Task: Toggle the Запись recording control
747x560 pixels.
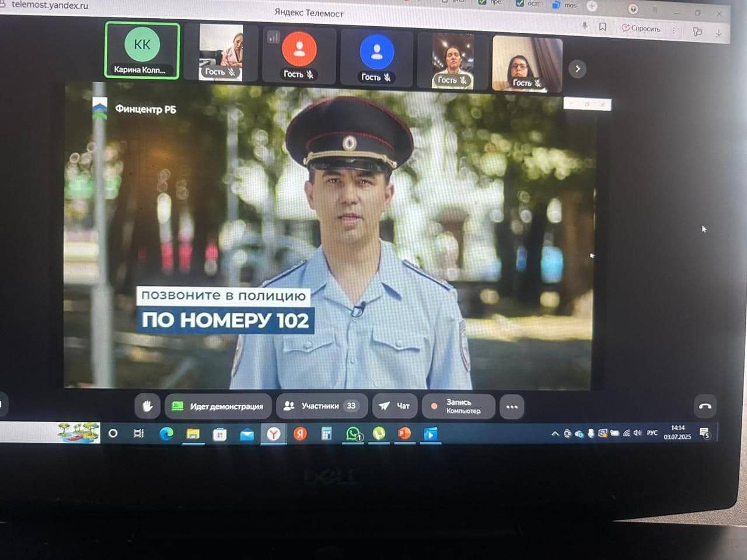Action: (x=458, y=407)
